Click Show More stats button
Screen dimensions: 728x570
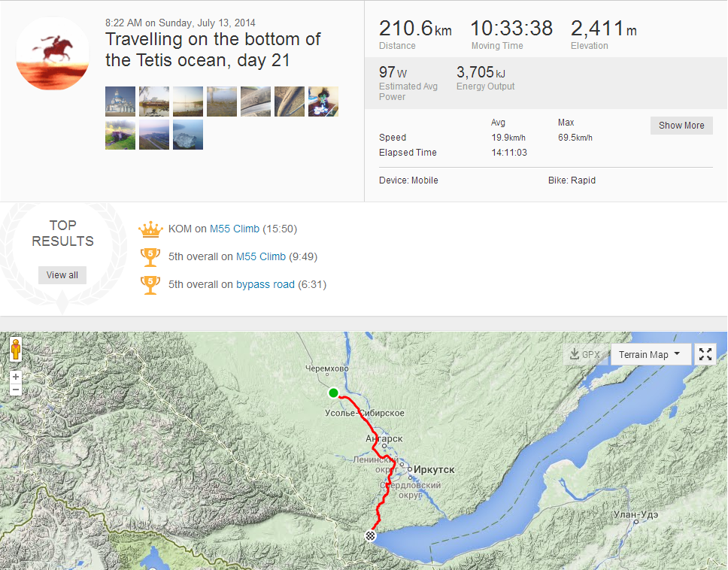pos(681,126)
